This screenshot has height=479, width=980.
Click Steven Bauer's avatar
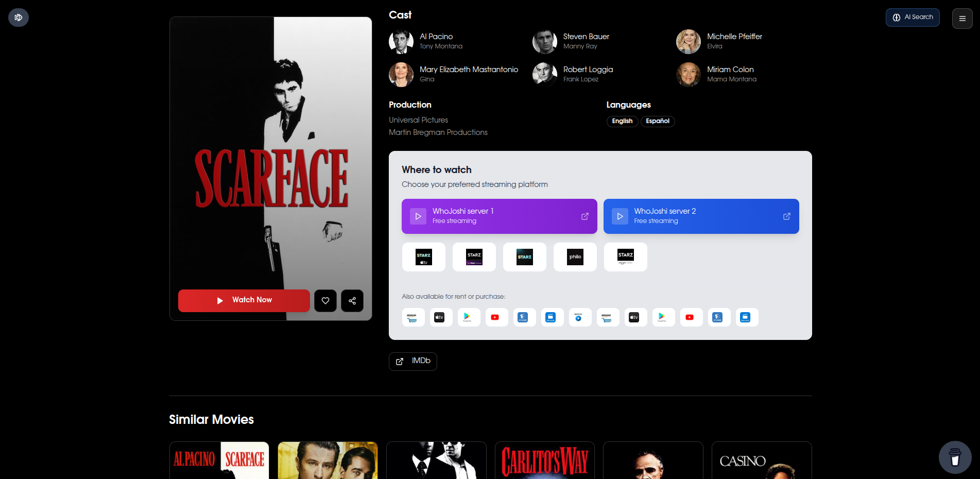tap(545, 42)
